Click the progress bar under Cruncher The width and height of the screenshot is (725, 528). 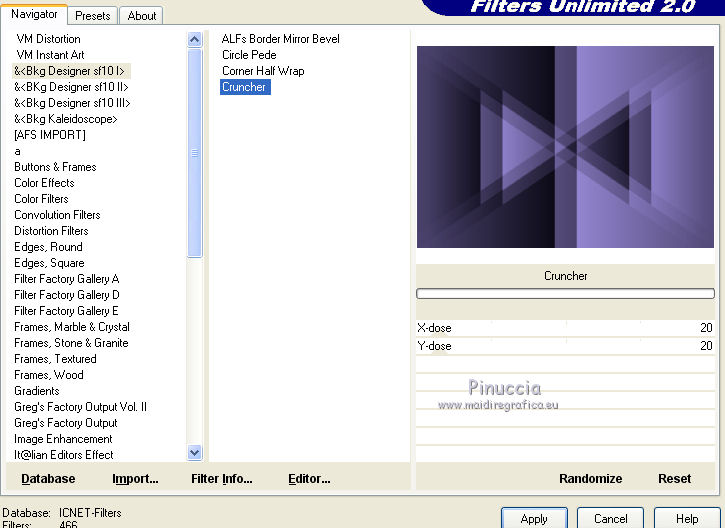click(565, 294)
